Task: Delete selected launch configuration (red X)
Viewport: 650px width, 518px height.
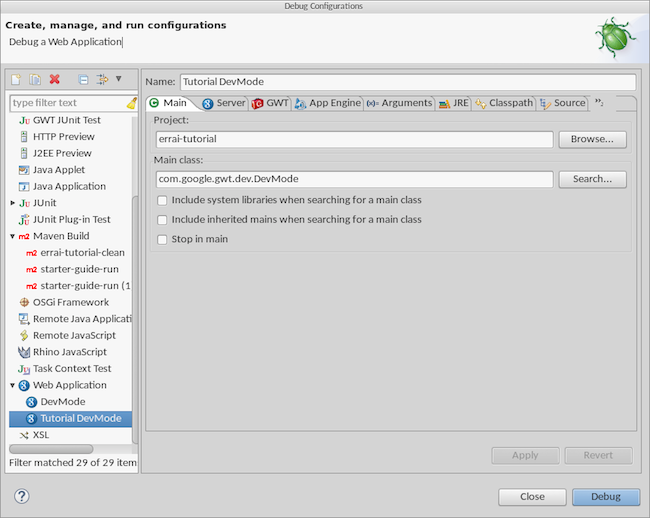Action: [x=54, y=79]
